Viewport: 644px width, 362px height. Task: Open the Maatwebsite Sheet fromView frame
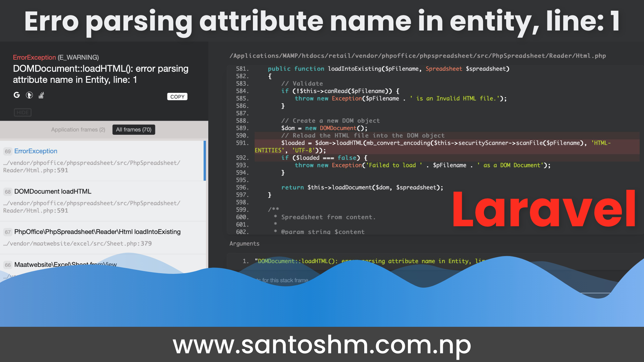point(66,264)
